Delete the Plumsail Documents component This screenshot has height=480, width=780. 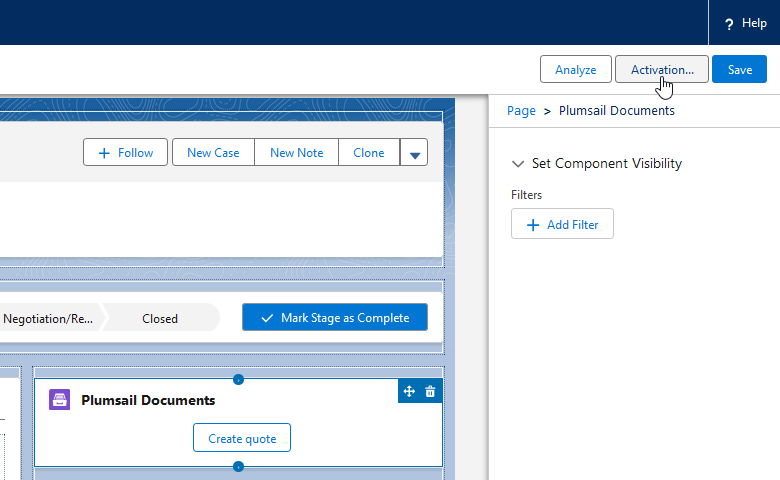point(430,391)
